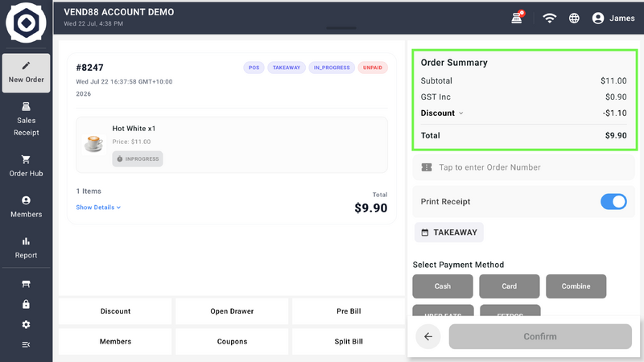Open the cash register notification icon

pos(517,18)
